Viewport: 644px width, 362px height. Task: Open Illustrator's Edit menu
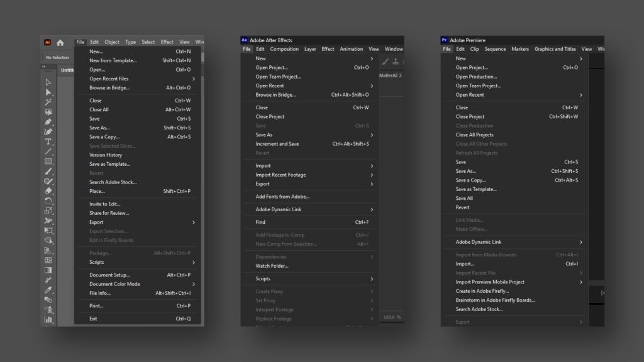tap(94, 42)
